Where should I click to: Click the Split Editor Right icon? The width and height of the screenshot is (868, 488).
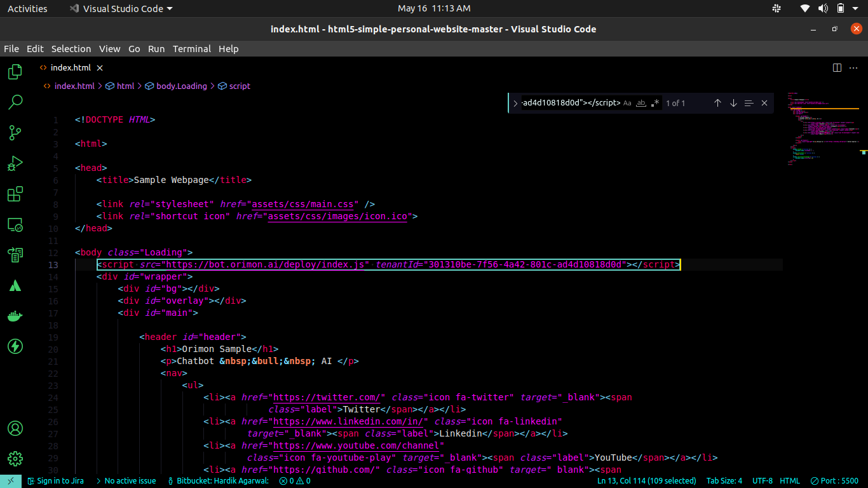(837, 67)
